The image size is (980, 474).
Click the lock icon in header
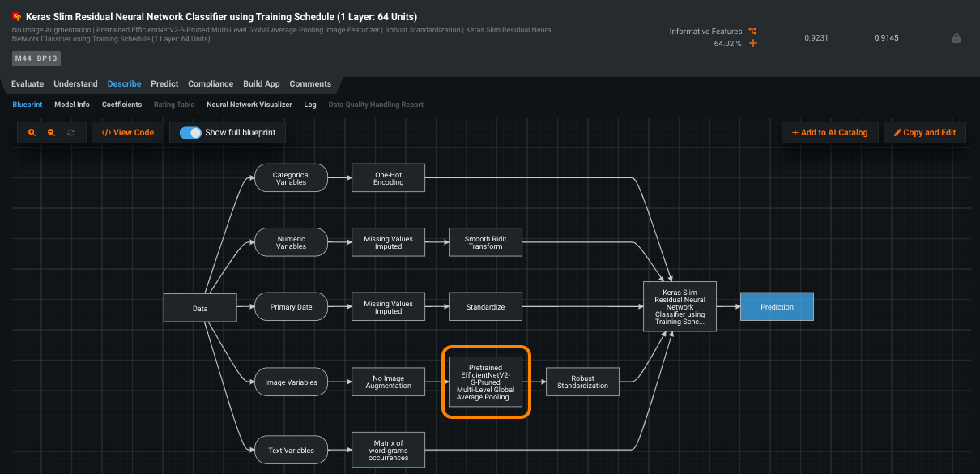(956, 38)
